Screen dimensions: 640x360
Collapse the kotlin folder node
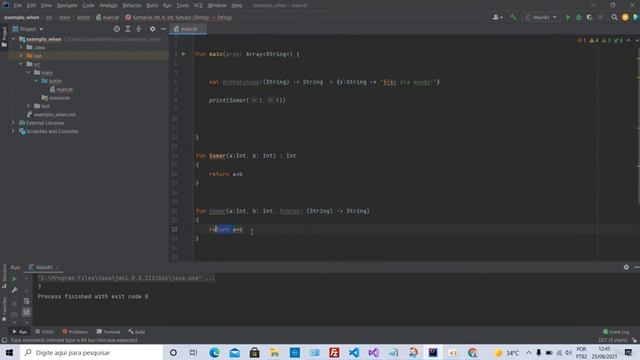(36, 81)
